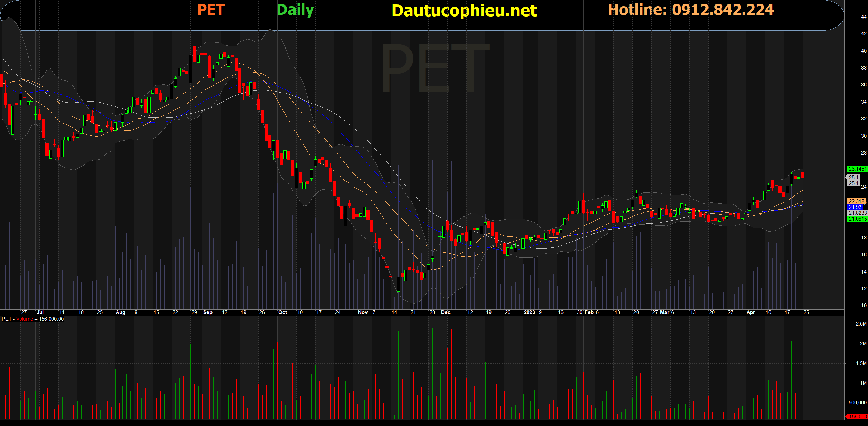Image resolution: width=868 pixels, height=426 pixels.
Task: Click the blue 21.93 indicator tag
Action: tap(856, 207)
